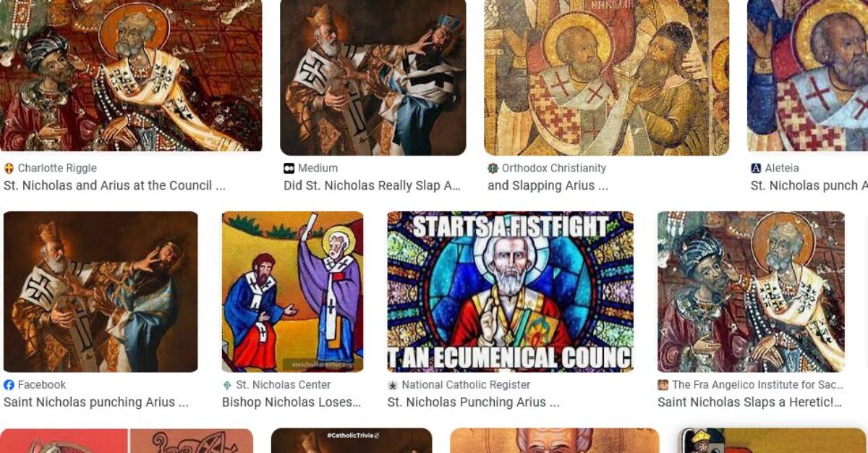
Task: Click the Charlotte Riggle favicon icon
Action: pos(9,168)
